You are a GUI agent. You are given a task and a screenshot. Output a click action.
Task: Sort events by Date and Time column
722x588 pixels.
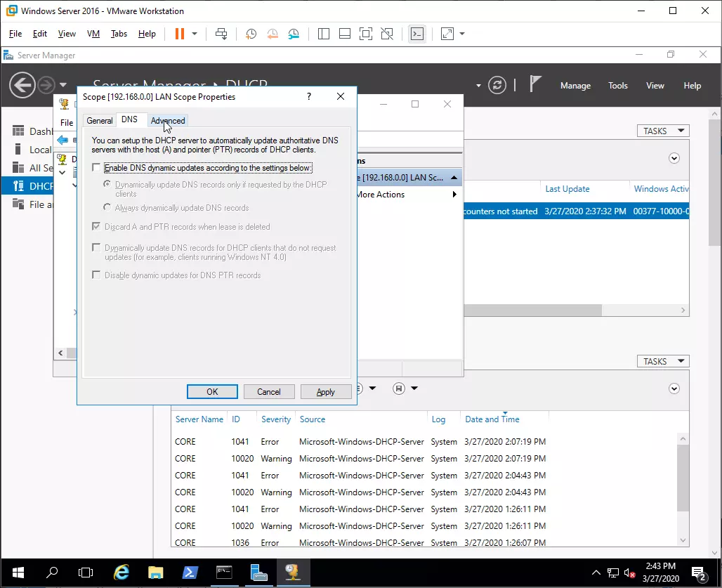click(x=492, y=419)
